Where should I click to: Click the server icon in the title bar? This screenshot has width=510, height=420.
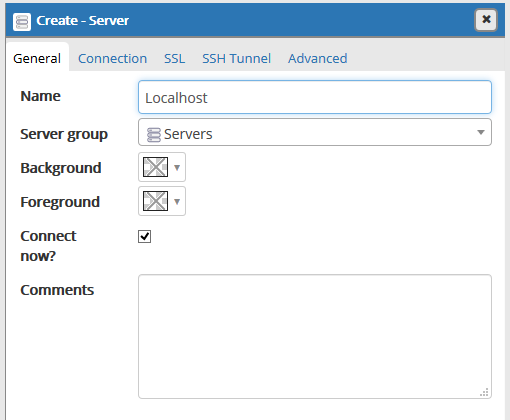click(22, 22)
